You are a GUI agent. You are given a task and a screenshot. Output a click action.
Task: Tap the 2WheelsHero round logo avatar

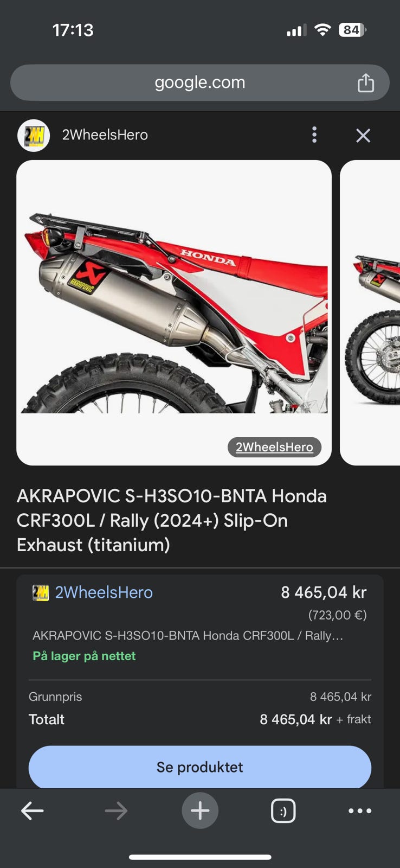34,136
